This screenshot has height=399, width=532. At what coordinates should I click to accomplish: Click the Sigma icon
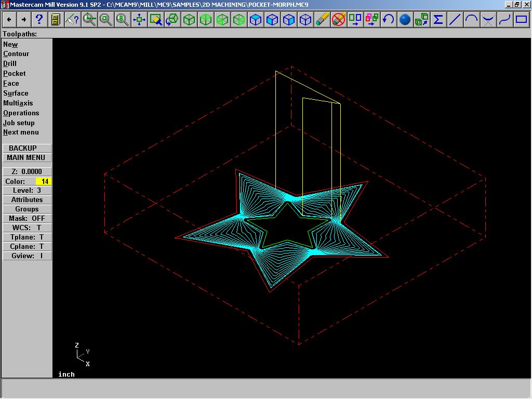[438, 20]
